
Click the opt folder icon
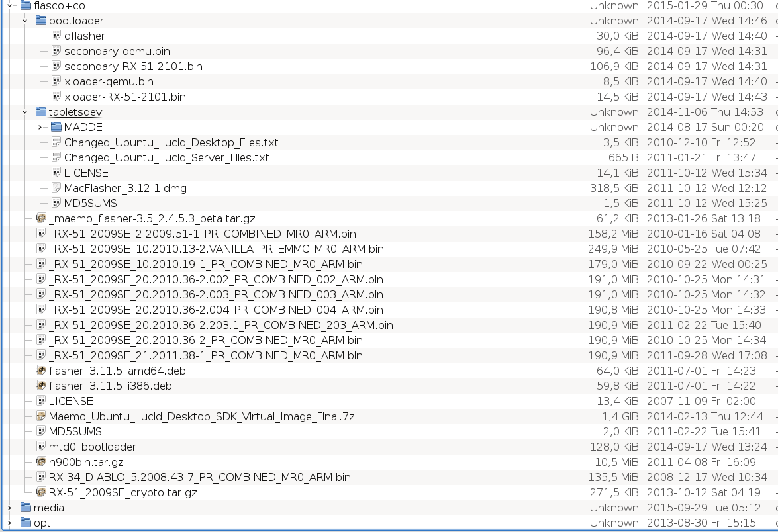coord(26,523)
